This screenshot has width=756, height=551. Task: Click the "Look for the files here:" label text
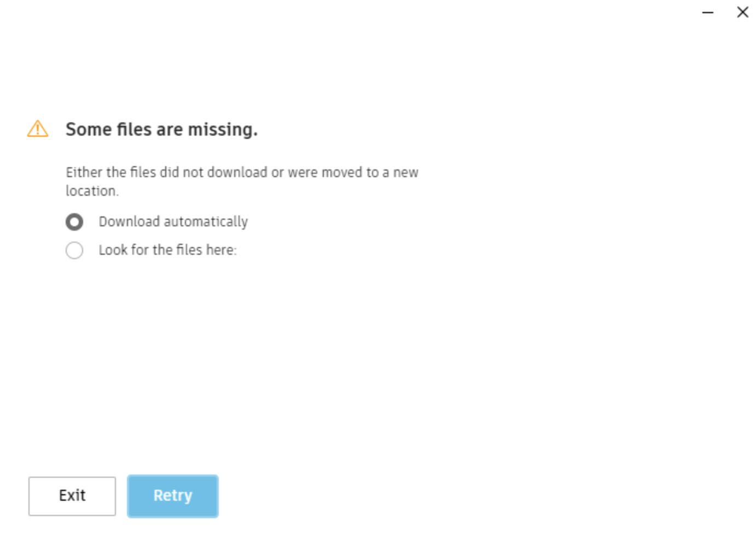pyautogui.click(x=168, y=250)
